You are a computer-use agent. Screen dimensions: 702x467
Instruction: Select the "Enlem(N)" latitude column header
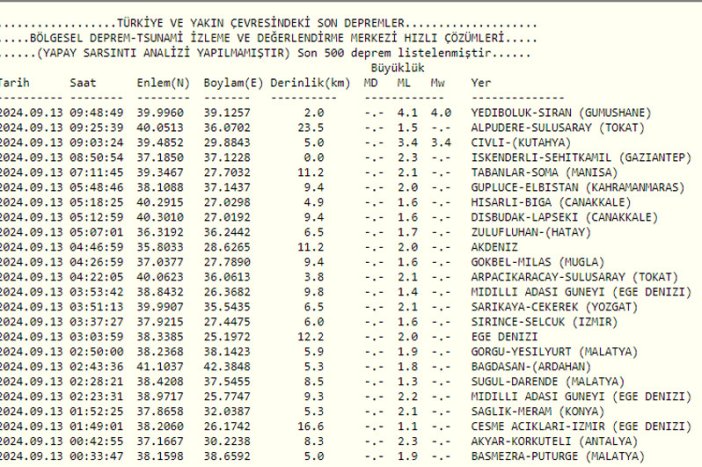point(161,83)
